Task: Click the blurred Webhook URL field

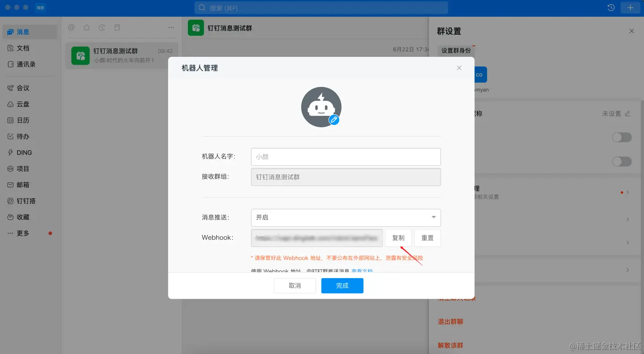Action: 317,238
